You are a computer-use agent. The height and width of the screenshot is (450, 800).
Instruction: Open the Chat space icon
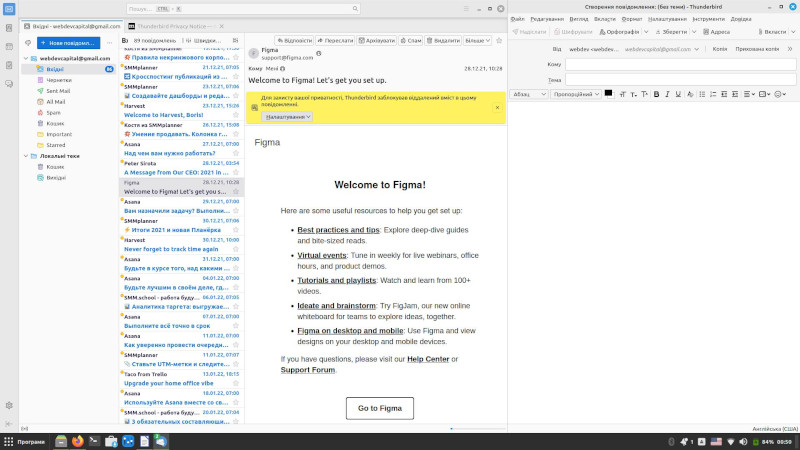click(9, 84)
